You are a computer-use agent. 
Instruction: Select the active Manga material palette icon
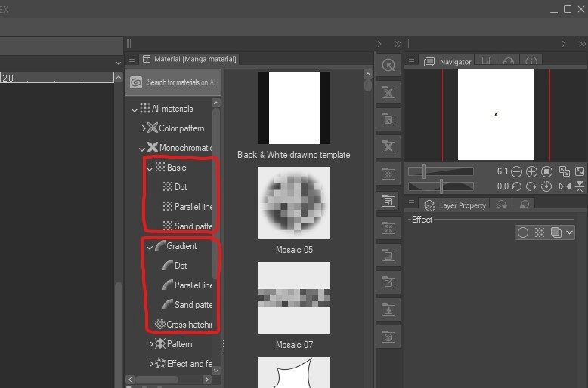(x=388, y=201)
